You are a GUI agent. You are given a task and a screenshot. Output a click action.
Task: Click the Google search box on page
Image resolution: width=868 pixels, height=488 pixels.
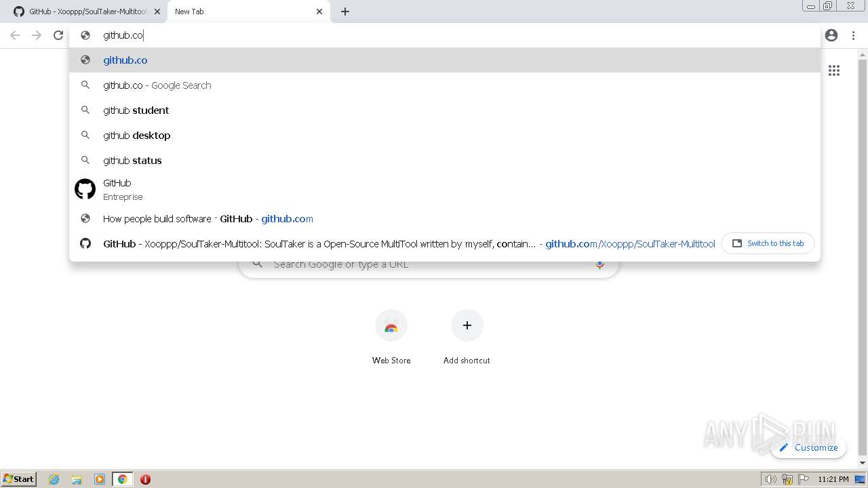click(x=429, y=264)
